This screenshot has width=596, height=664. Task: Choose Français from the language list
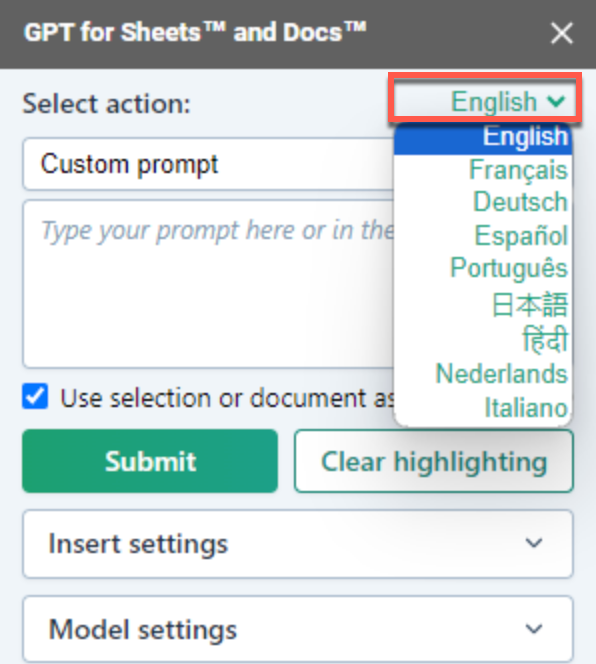[x=483, y=170]
